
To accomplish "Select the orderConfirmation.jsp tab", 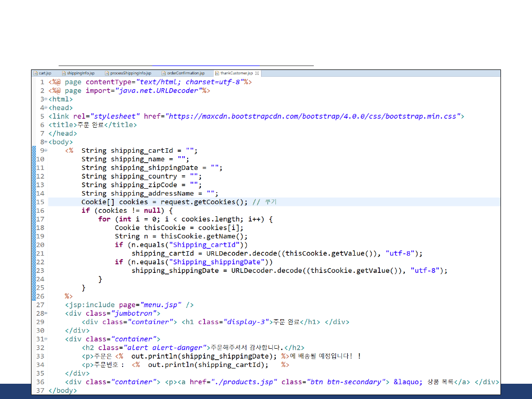I will click(185, 73).
